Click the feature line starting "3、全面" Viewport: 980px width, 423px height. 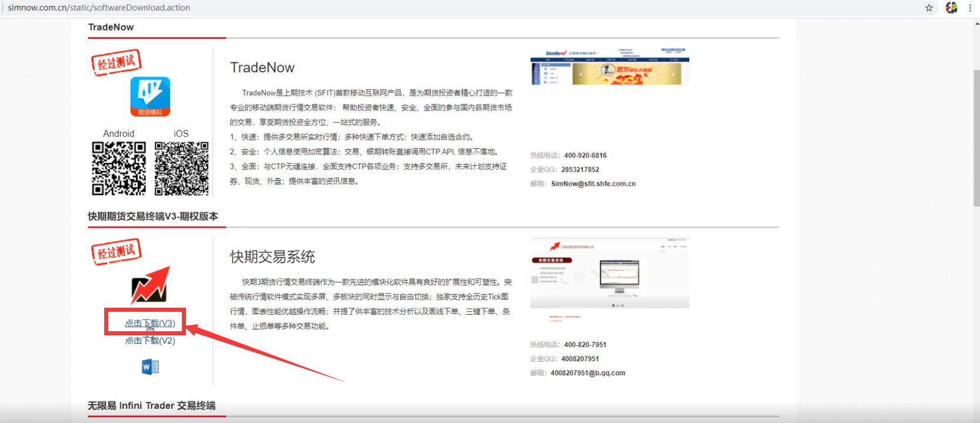[x=368, y=166]
